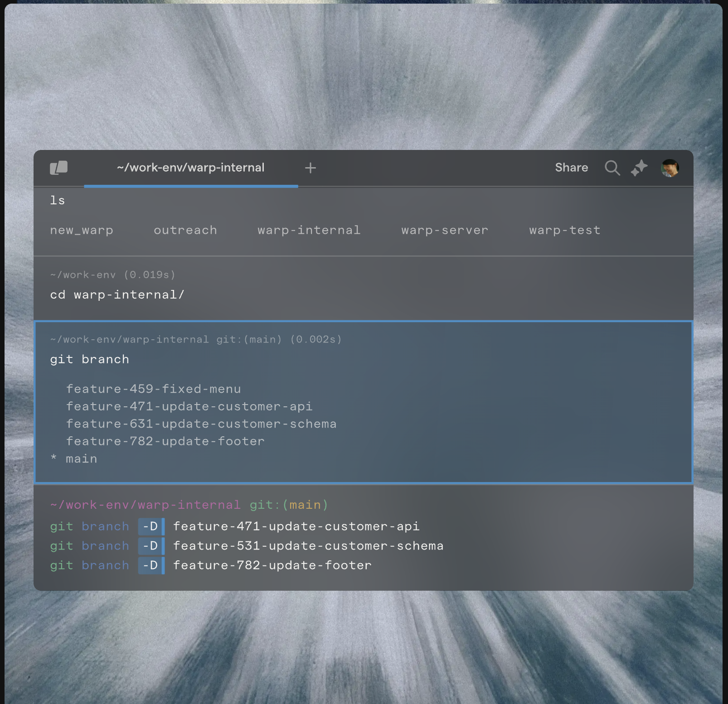Screen dimensions: 728x704
Task: Click branch feature-459-fixed-menu in output
Action: (x=153, y=389)
